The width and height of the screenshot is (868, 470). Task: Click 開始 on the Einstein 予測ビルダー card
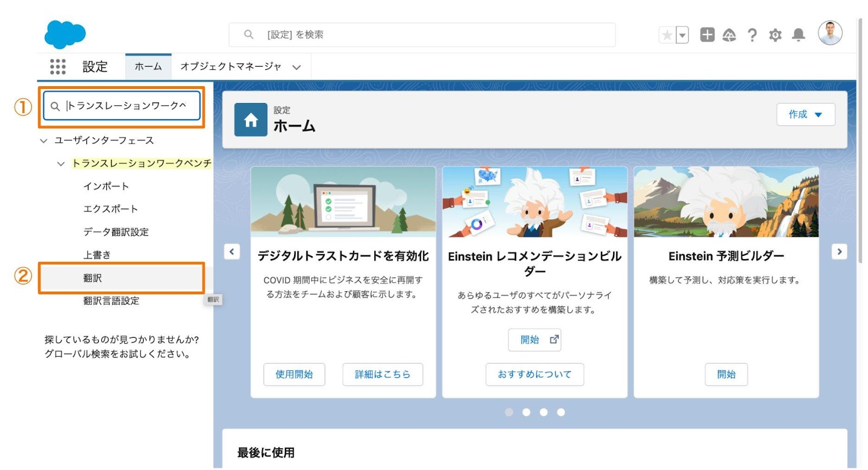tap(726, 375)
